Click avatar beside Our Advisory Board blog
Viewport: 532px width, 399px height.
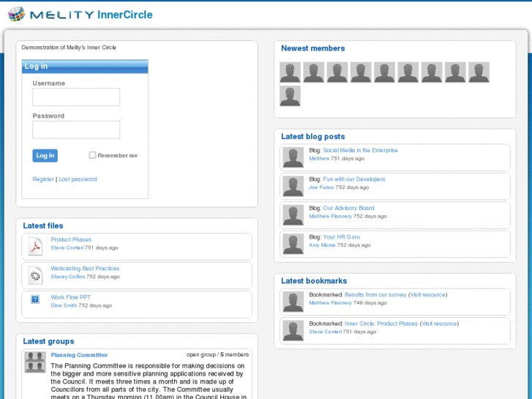293,215
